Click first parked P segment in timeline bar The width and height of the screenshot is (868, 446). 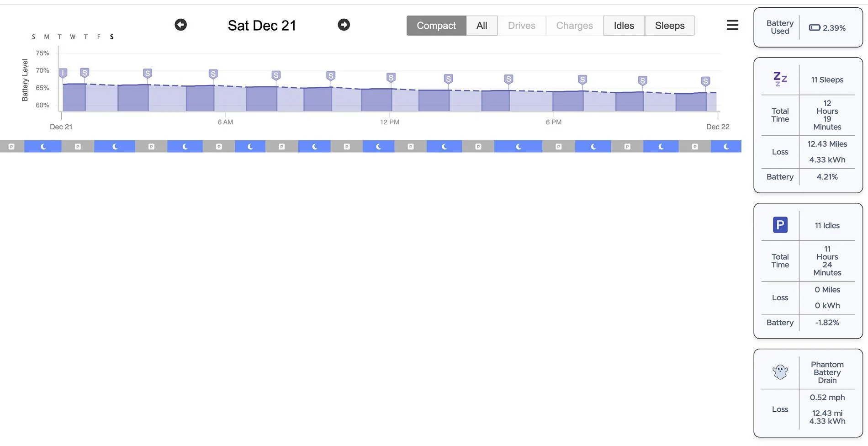tap(12, 147)
